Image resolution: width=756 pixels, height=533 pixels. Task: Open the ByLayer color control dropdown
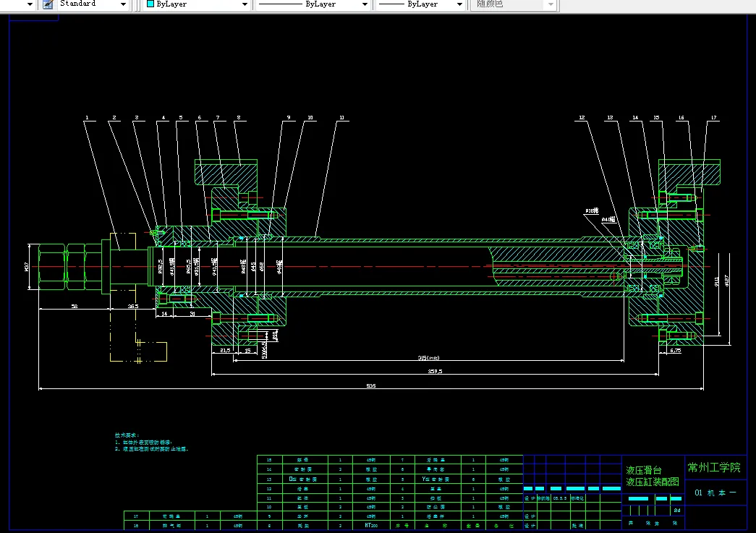(243, 4)
